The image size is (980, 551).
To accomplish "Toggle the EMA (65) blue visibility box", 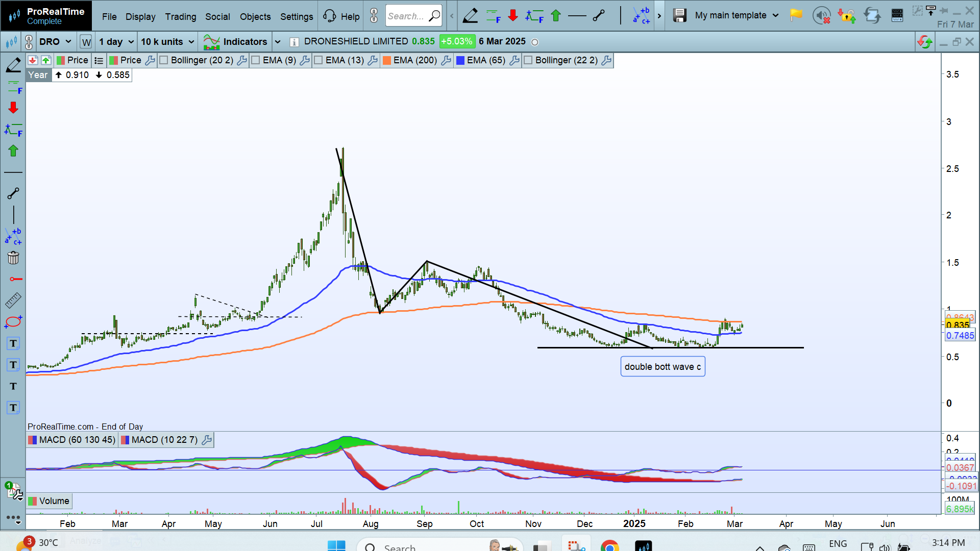I will pyautogui.click(x=460, y=60).
